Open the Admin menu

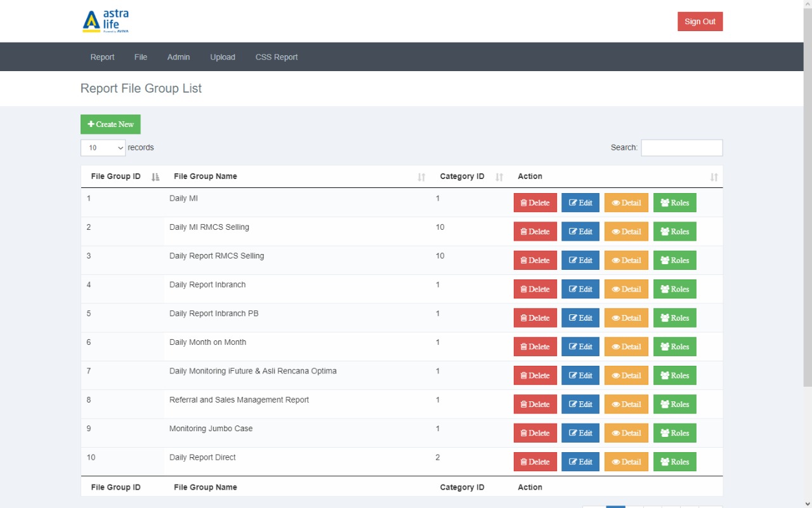click(178, 57)
